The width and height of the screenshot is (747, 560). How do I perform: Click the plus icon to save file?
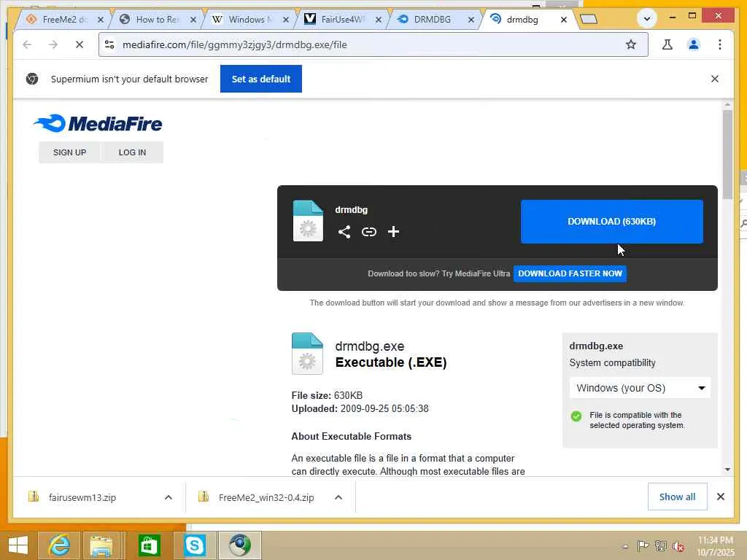[393, 232]
